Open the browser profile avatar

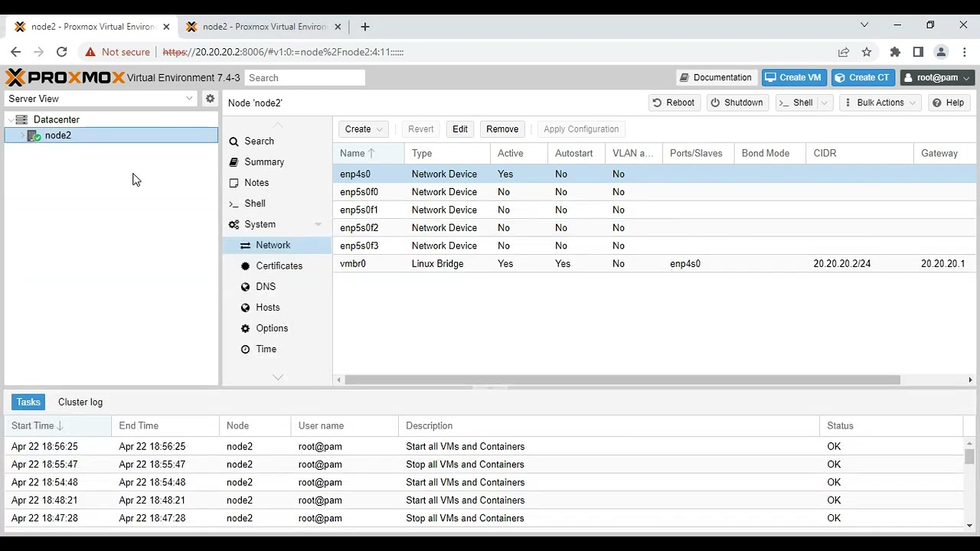pos(942,52)
